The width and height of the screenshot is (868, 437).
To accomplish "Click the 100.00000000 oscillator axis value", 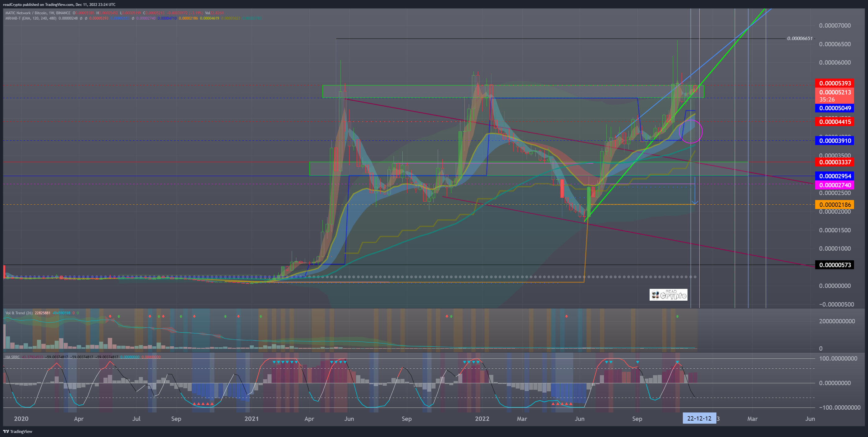I will (x=838, y=358).
